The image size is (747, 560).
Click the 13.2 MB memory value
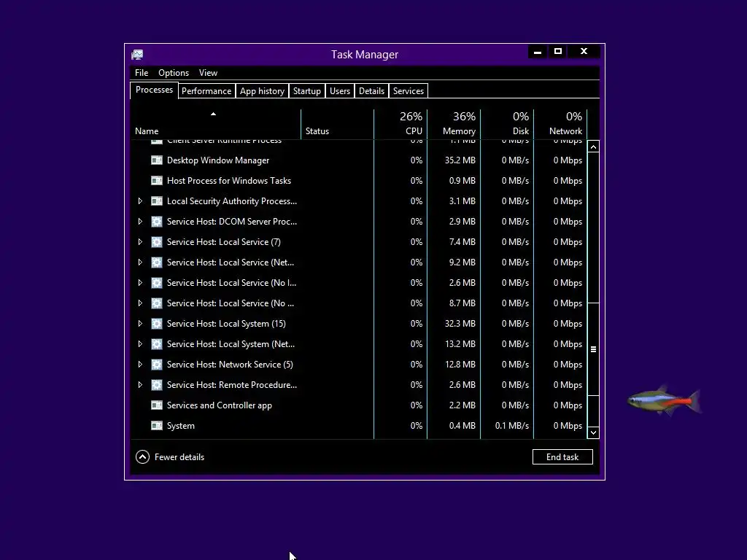point(460,344)
